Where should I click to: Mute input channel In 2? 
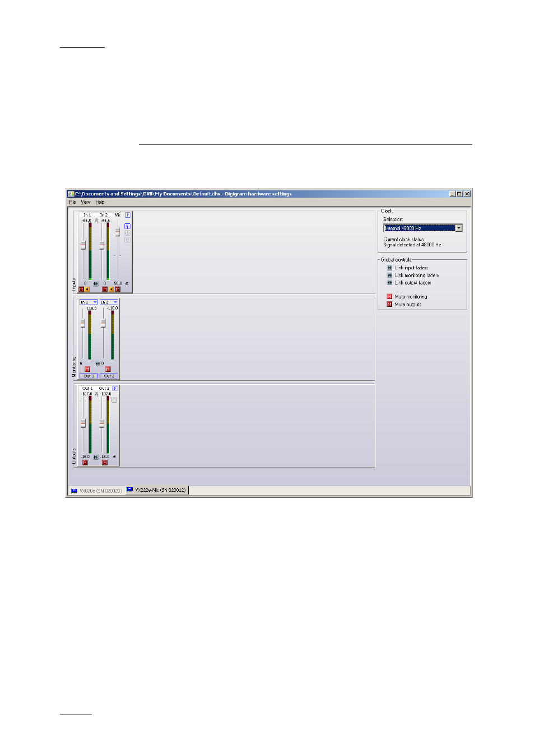click(x=105, y=289)
